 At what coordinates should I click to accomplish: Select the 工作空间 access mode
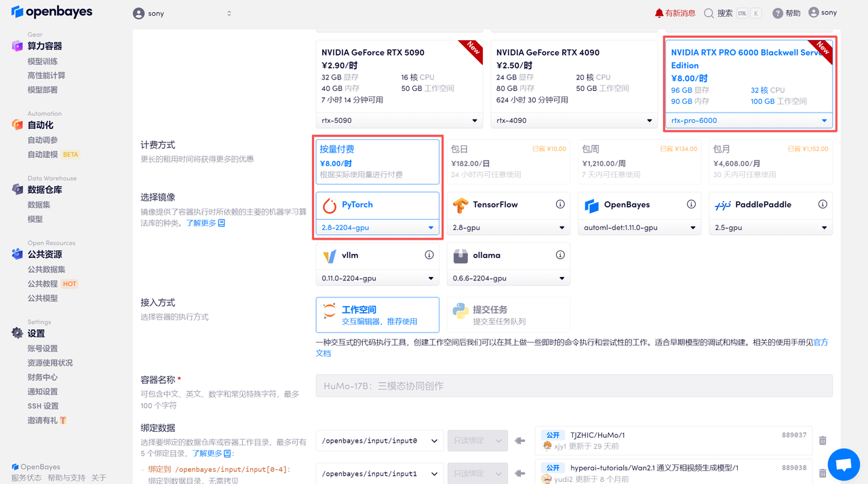pos(377,315)
